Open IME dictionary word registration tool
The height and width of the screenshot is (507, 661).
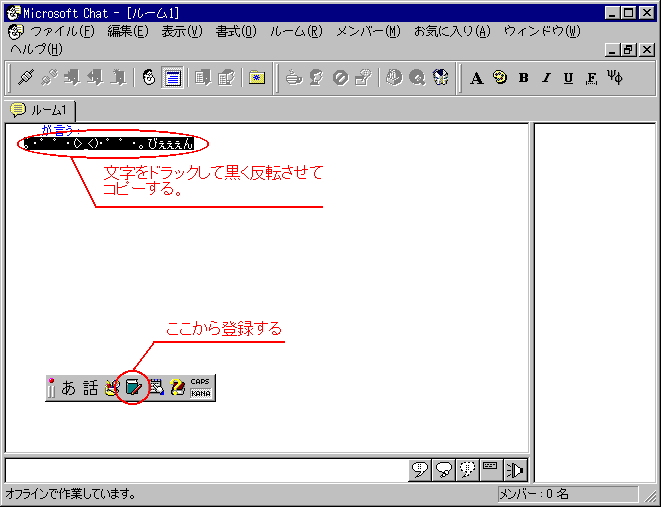point(134,388)
